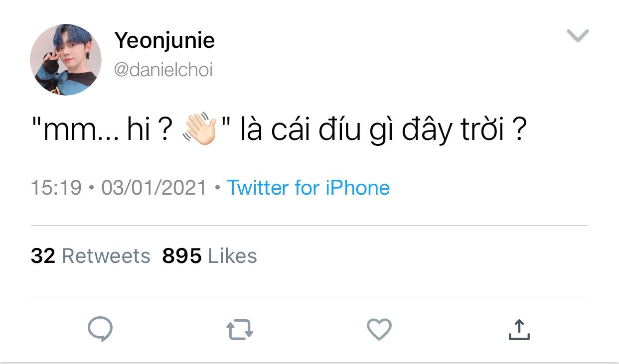Click the like count number 895
619x364 pixels.
pyautogui.click(x=181, y=256)
